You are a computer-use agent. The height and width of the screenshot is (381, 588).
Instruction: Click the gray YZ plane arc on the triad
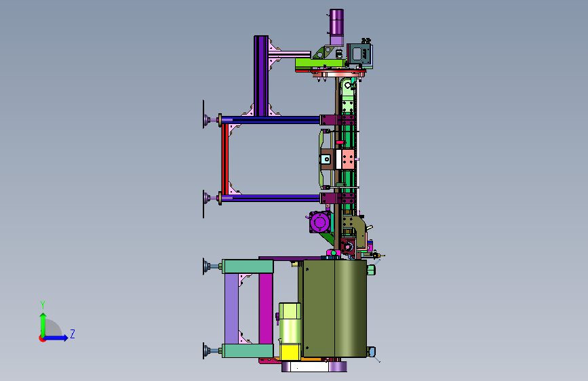click(54, 327)
